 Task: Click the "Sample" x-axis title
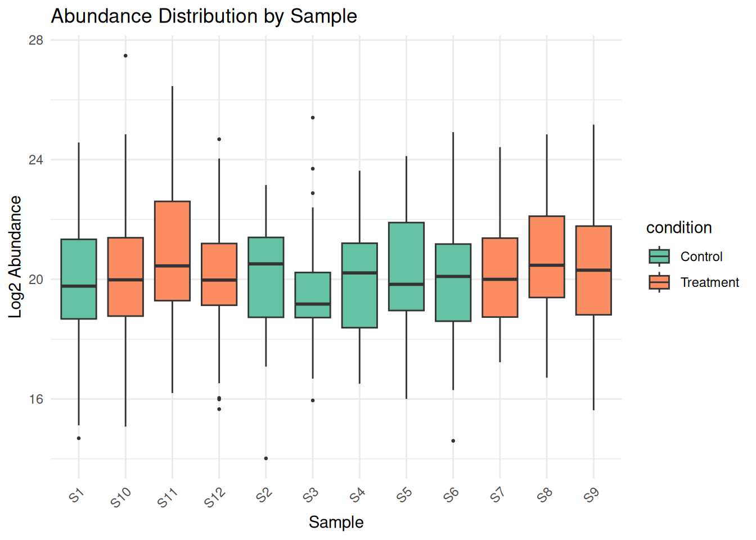[336, 522]
